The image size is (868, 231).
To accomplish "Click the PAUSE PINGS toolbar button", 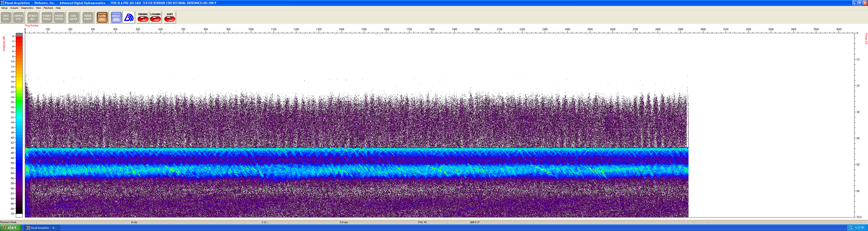I will pyautogui.click(x=59, y=18).
